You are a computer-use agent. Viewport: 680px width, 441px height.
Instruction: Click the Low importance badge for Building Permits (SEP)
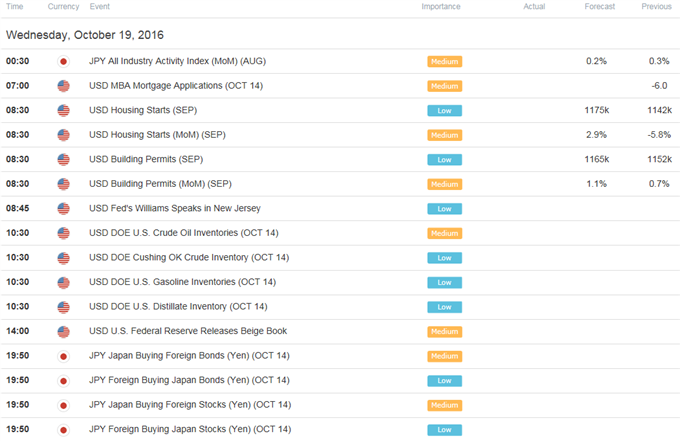coord(445,160)
